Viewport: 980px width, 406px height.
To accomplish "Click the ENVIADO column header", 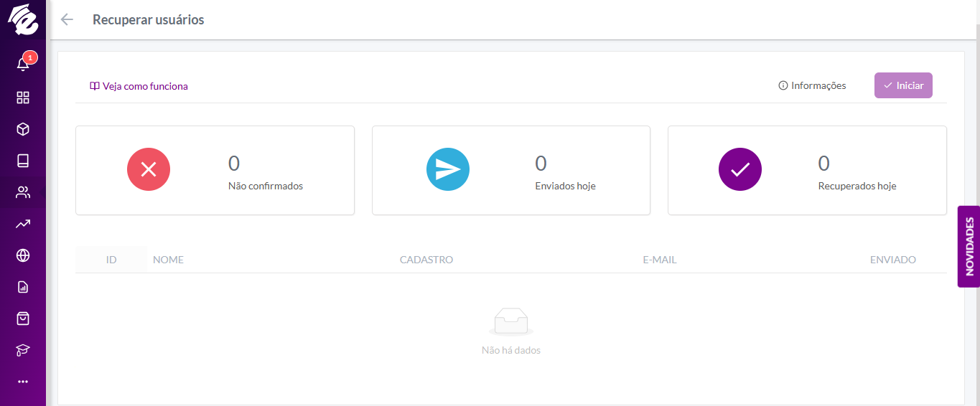I will point(893,260).
